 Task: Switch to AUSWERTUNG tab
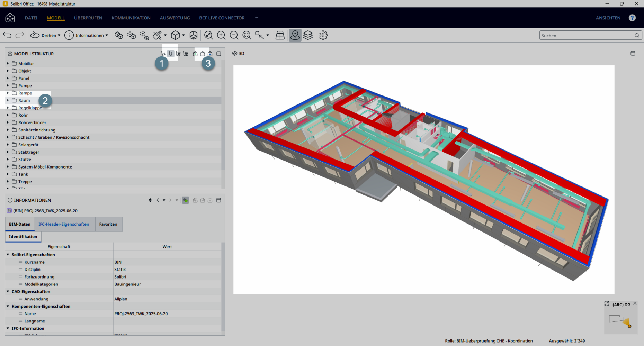pos(175,18)
